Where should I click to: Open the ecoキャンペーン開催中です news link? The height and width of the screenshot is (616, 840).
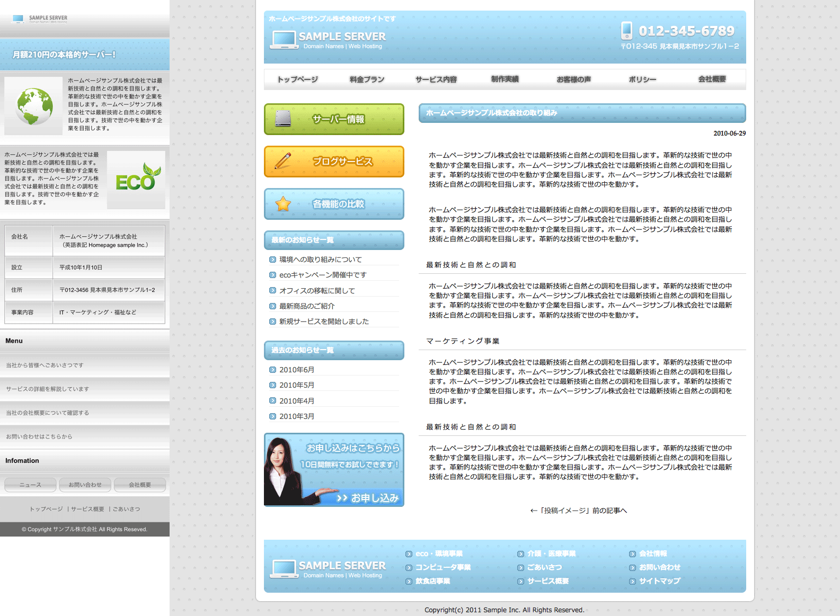click(323, 275)
